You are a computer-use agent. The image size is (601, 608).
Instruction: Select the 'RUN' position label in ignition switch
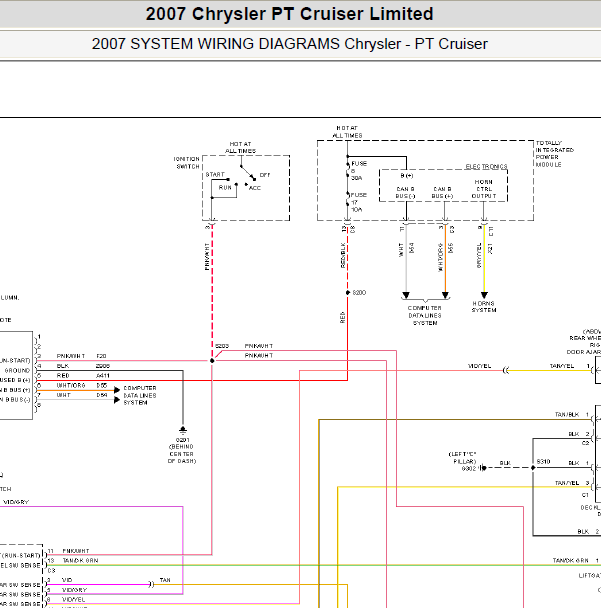tap(225, 188)
